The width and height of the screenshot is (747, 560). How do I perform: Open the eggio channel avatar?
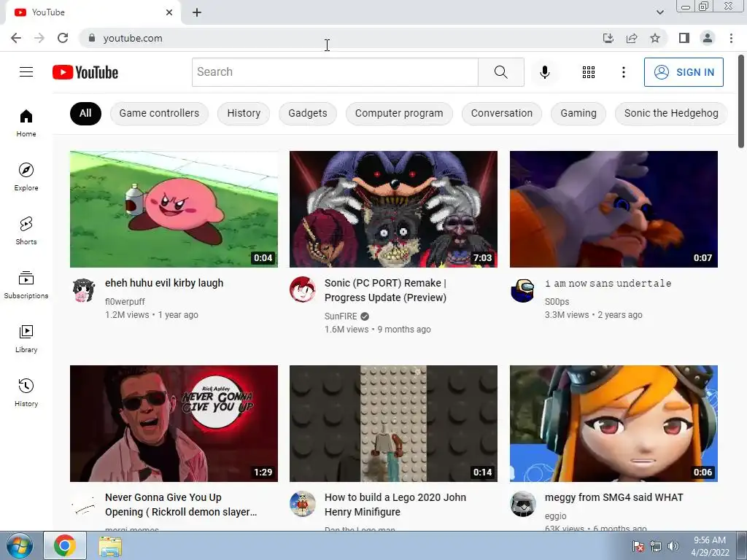[522, 504]
